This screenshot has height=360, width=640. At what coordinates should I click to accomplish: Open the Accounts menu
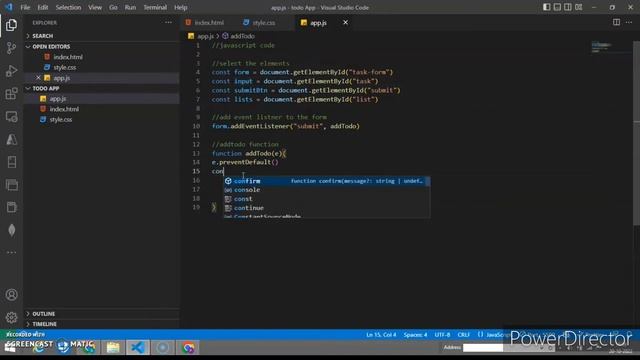[11, 295]
